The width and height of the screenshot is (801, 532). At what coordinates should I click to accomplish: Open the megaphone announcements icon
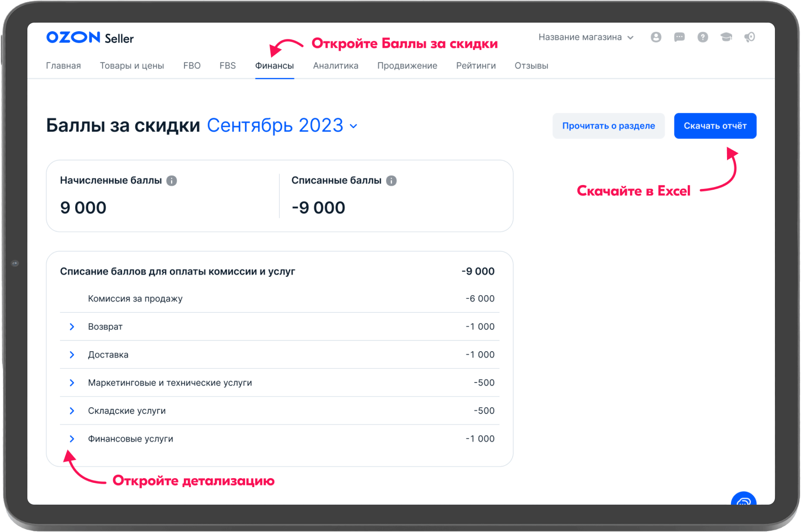(750, 37)
